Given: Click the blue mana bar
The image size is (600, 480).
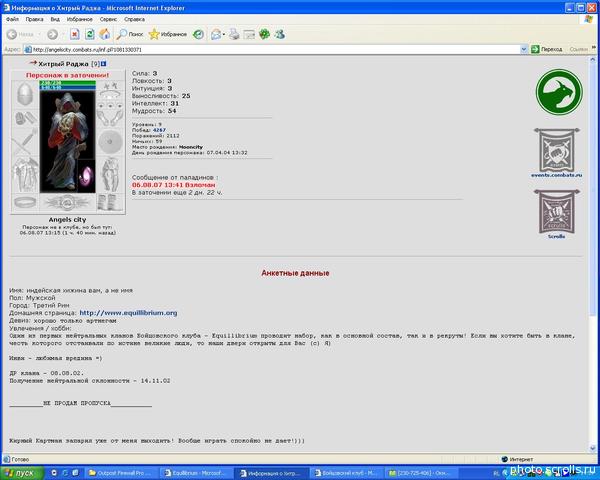Looking at the screenshot, I should (68, 88).
